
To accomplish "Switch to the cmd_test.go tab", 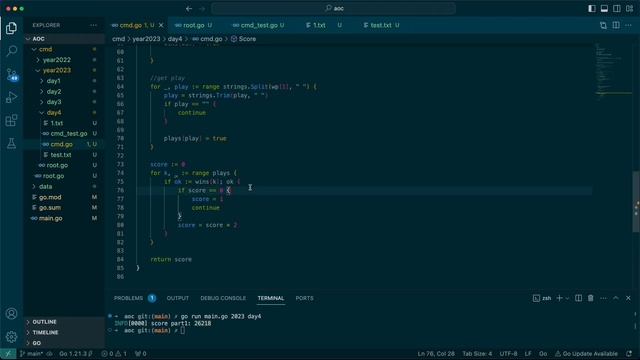I will (x=259, y=25).
